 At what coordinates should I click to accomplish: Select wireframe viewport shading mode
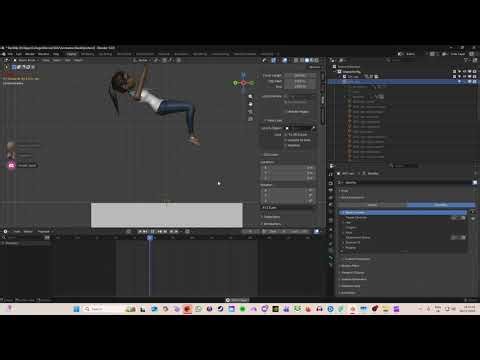coord(302,60)
